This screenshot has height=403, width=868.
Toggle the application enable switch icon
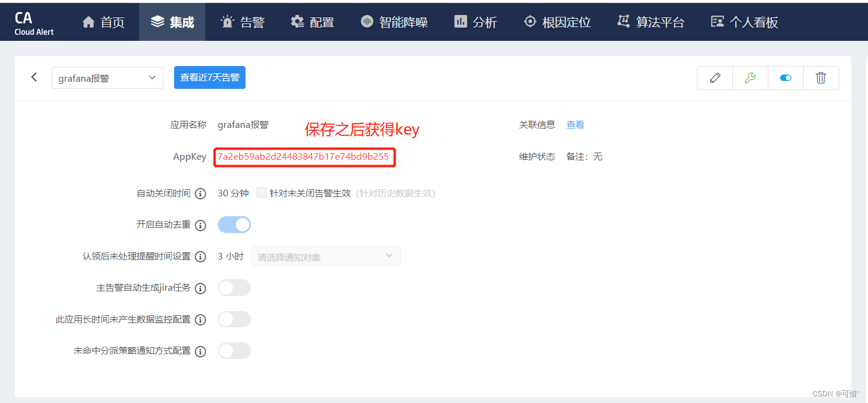(x=785, y=78)
